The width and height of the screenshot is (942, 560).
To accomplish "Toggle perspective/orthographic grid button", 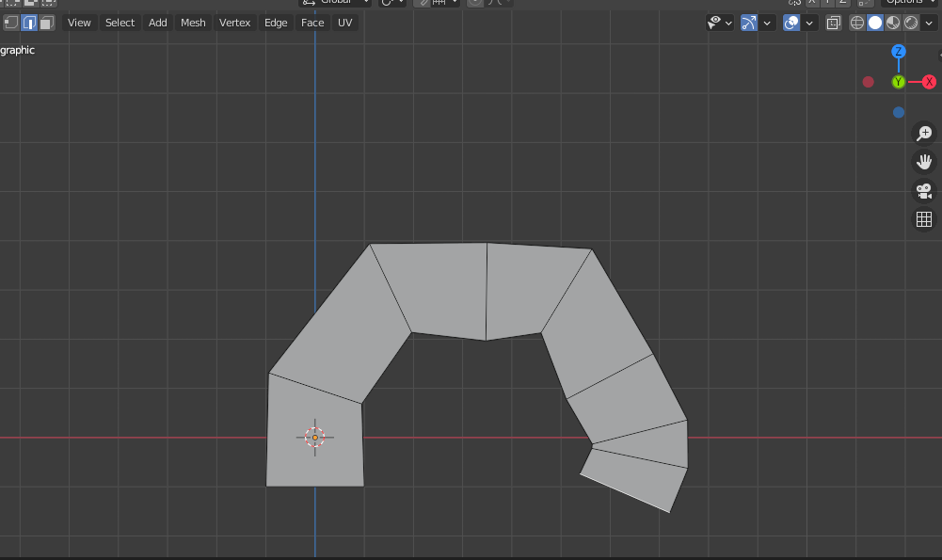I will 924,219.
